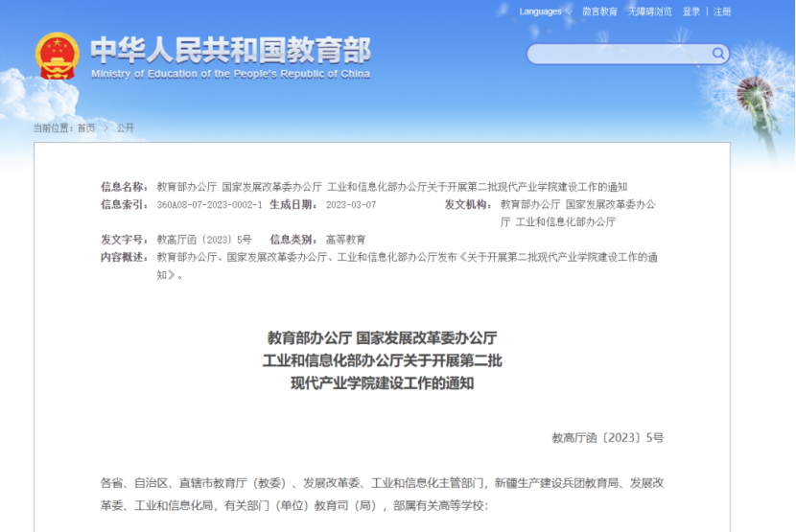Click the right-aligned document number 教高厅函〔2023〕5号
The height and width of the screenshot is (532, 796).
click(x=608, y=437)
